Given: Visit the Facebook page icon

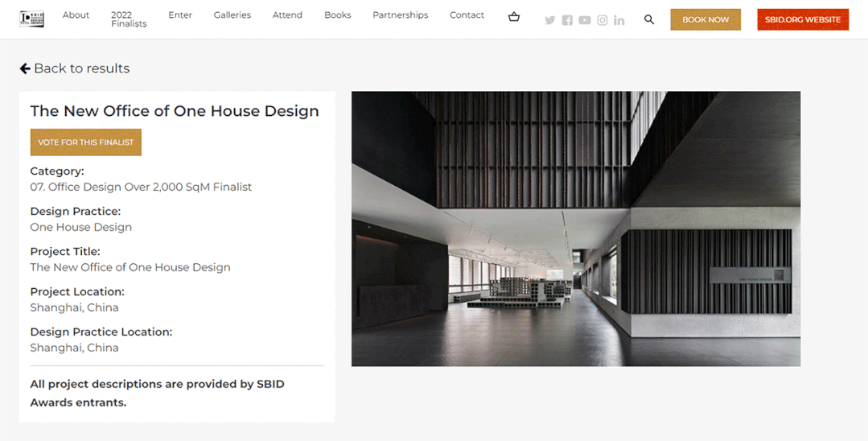Looking at the screenshot, I should pos(567,20).
